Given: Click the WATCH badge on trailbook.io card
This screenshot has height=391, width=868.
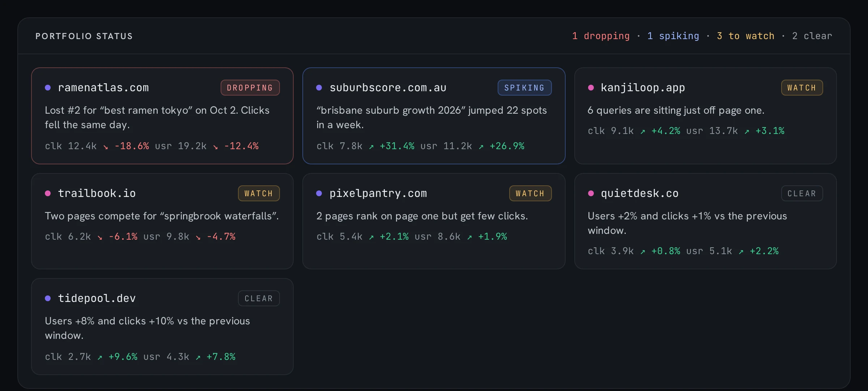Looking at the screenshot, I should (x=259, y=193).
